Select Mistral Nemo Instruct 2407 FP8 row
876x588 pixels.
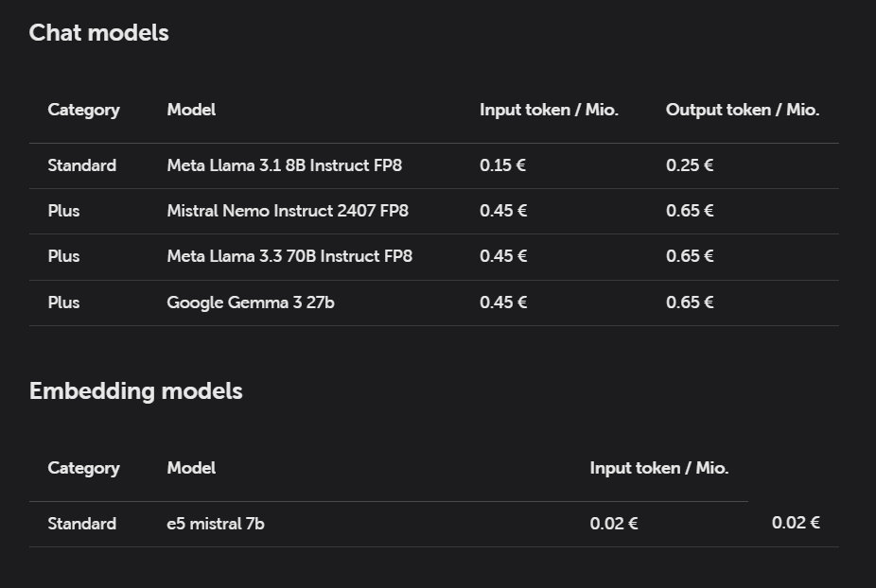[x=288, y=211]
